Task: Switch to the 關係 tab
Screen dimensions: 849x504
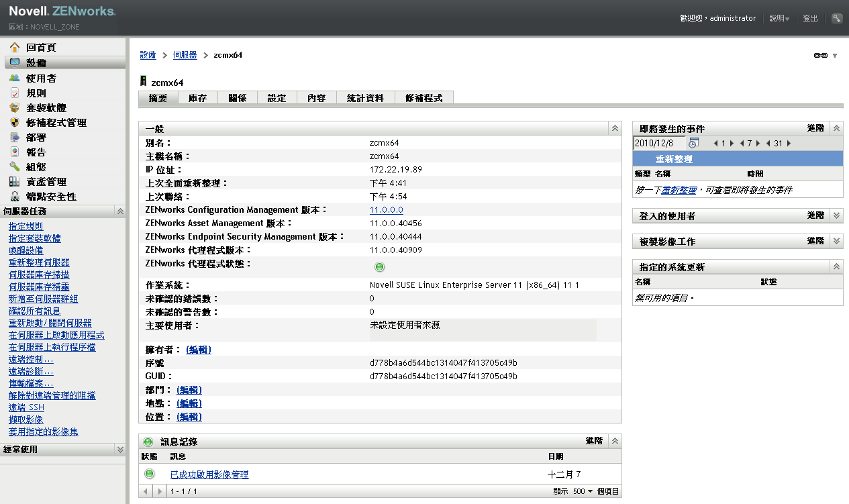Action: pos(238,98)
